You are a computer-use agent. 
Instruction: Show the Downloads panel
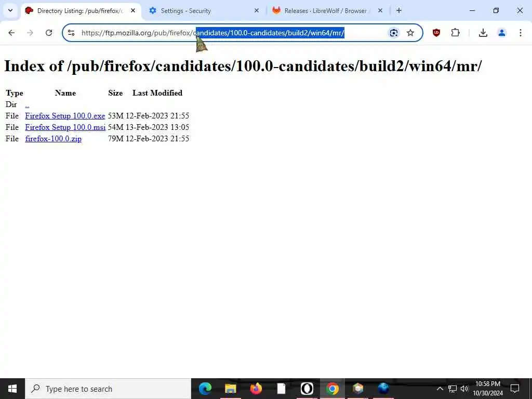483,33
